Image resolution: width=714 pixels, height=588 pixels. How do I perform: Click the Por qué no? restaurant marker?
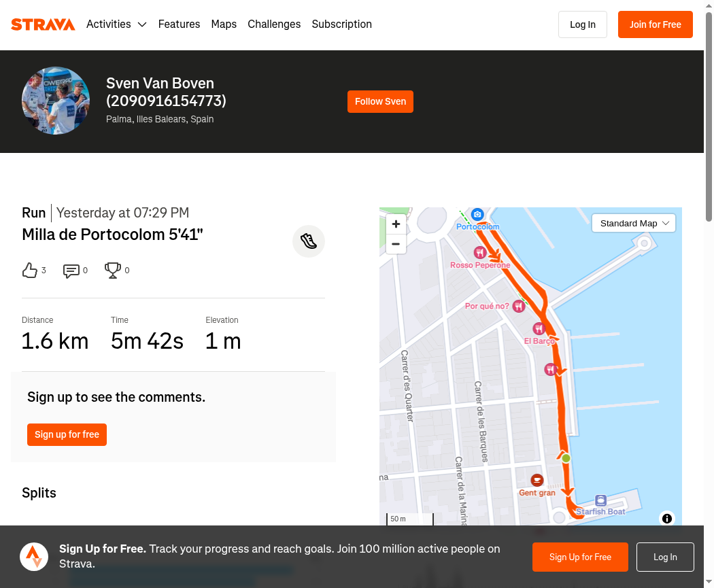519,307
